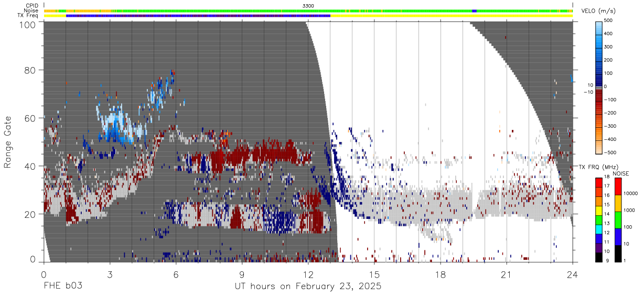This screenshot has width=644, height=297.
Task: Click the 500 tick on velocity colorbar
Action: click(608, 20)
